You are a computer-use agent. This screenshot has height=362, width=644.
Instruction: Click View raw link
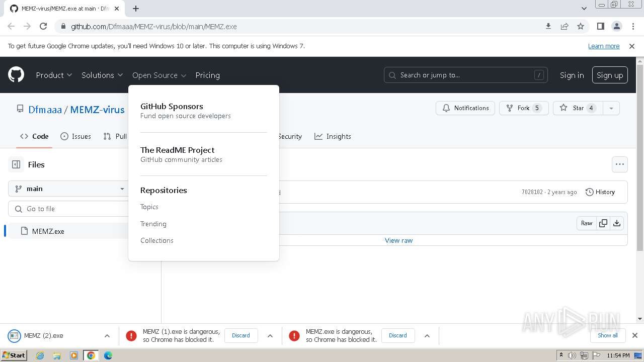[398, 240]
